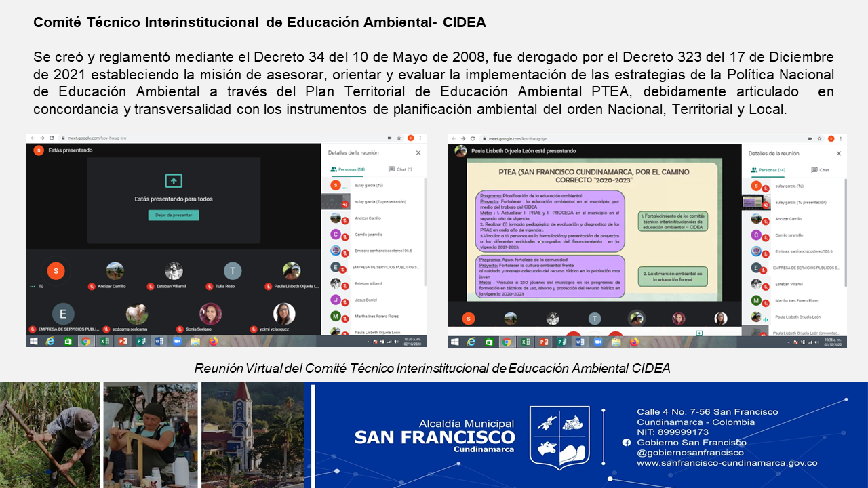This screenshot has width=868, height=488.
Task: Click 'La dimensión ambiental en la educación formal' box
Action: coord(673,276)
